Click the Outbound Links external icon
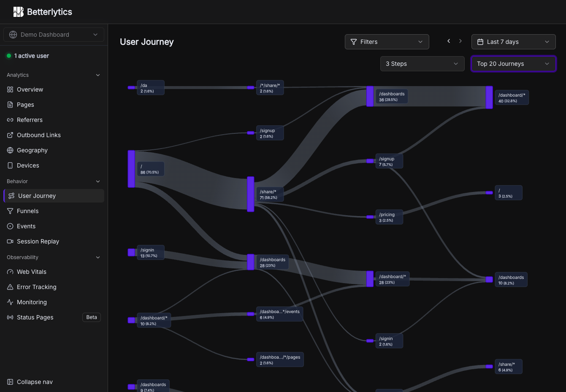The image size is (566, 392). click(10, 135)
